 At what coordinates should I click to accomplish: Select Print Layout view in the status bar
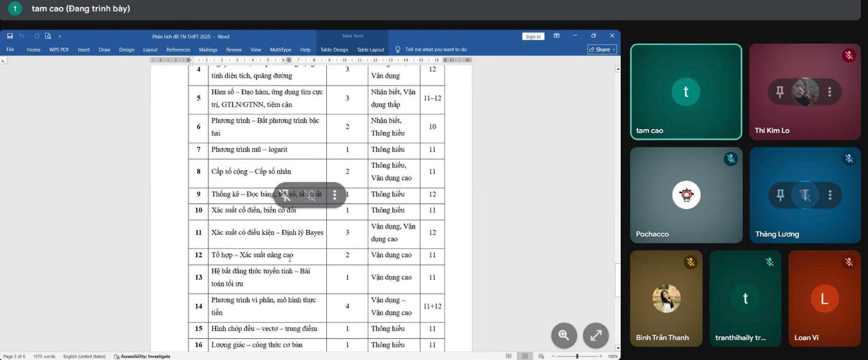(525, 356)
